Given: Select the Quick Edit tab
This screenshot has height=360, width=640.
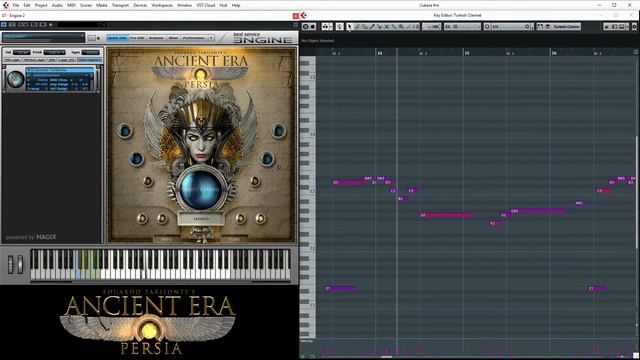Looking at the screenshot, I should point(118,38).
